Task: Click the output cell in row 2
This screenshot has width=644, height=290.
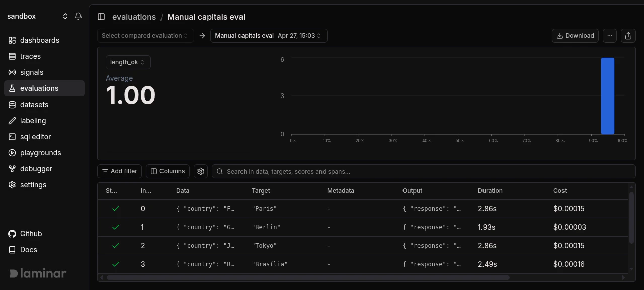Action: [432, 246]
